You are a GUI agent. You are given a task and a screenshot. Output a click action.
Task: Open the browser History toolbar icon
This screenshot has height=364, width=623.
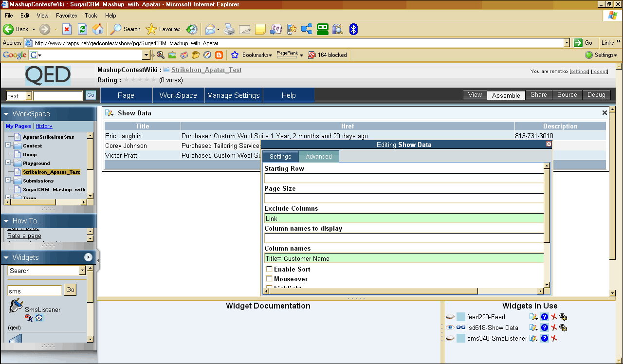tap(192, 29)
